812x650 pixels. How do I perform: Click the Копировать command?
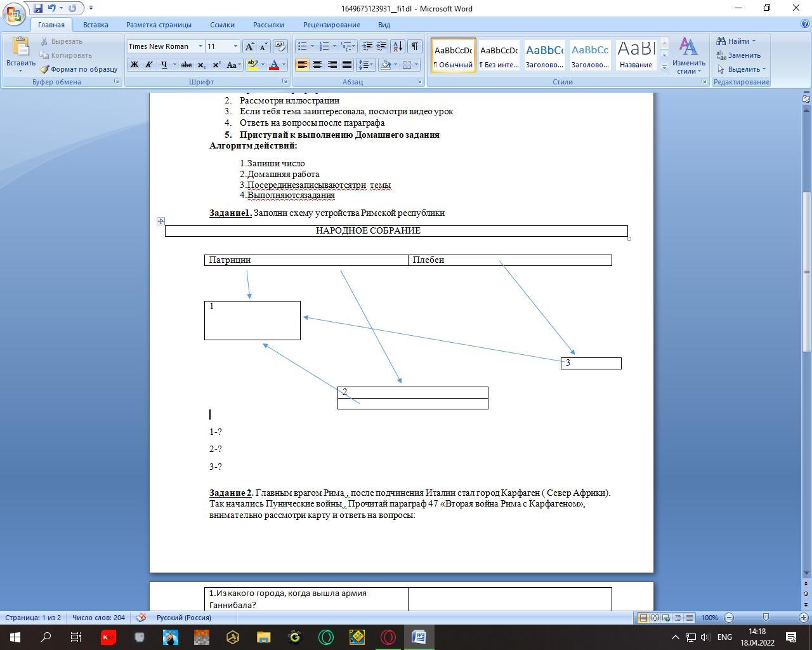point(66,55)
